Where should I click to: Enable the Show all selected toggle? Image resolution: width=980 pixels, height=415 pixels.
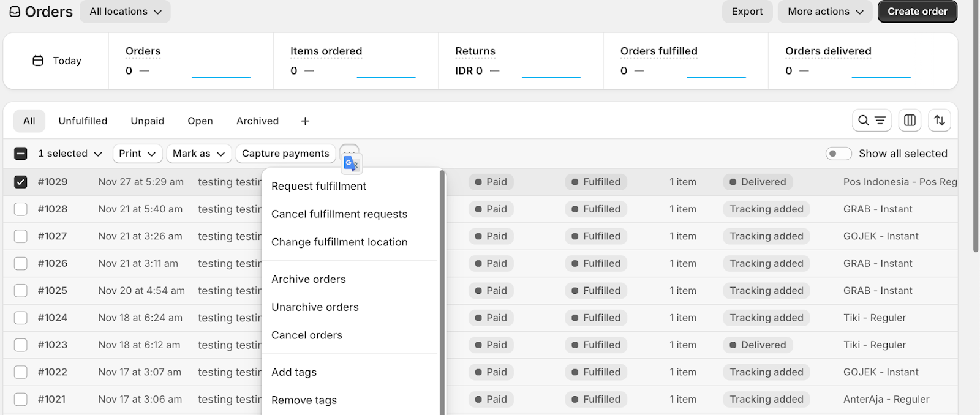pyautogui.click(x=838, y=154)
